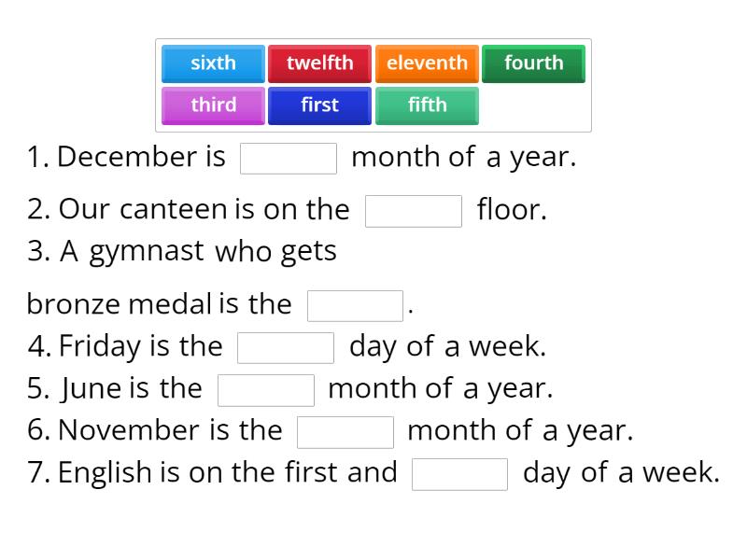Select the word tile "eleventh"

pos(427,63)
